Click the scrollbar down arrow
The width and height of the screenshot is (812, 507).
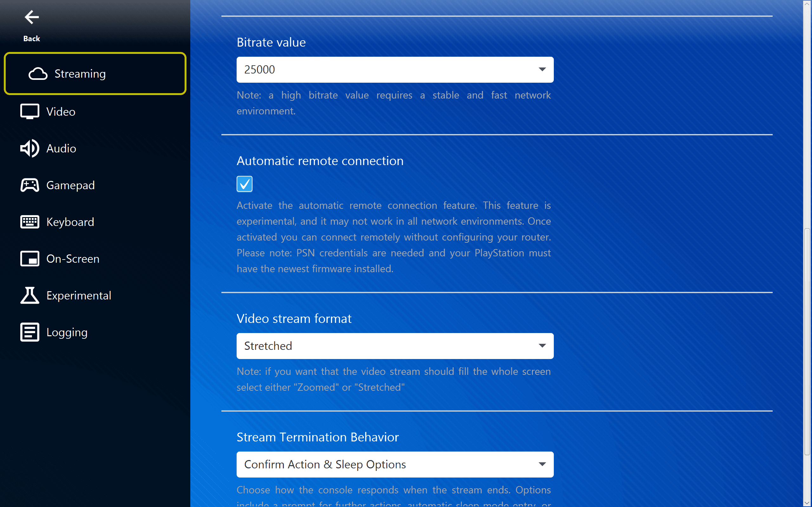pyautogui.click(x=807, y=503)
